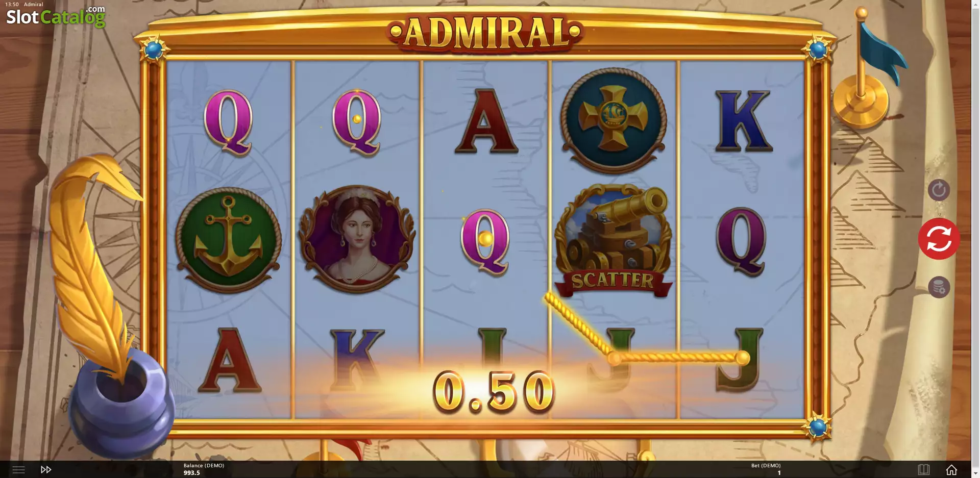Open the coin bet settings button
Image resolution: width=980 pixels, height=478 pixels.
tap(939, 287)
